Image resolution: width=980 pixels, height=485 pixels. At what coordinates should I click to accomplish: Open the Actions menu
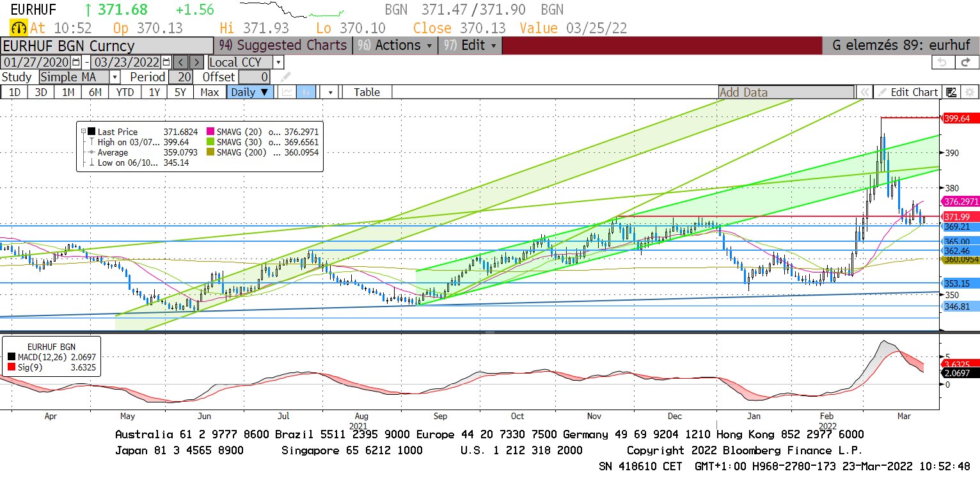395,45
